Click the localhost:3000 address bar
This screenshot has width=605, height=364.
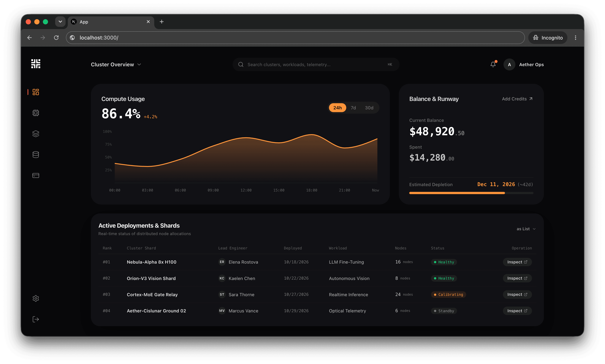coord(295,37)
